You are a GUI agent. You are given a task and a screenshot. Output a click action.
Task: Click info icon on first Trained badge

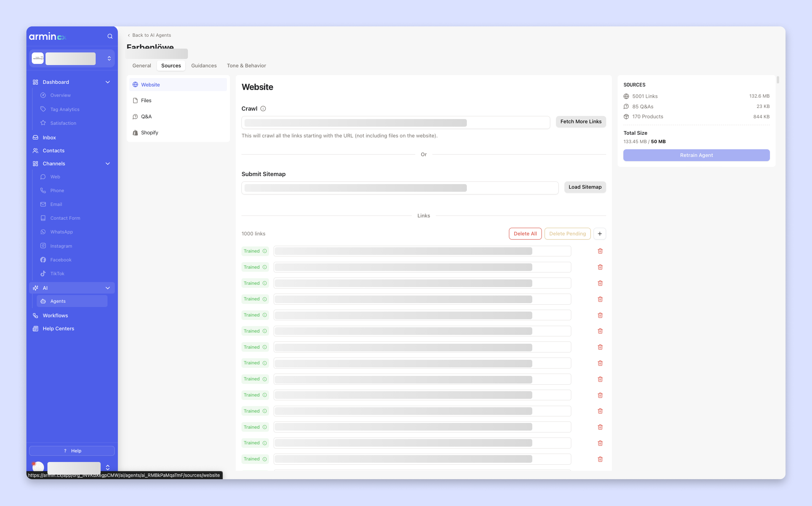coord(264,251)
